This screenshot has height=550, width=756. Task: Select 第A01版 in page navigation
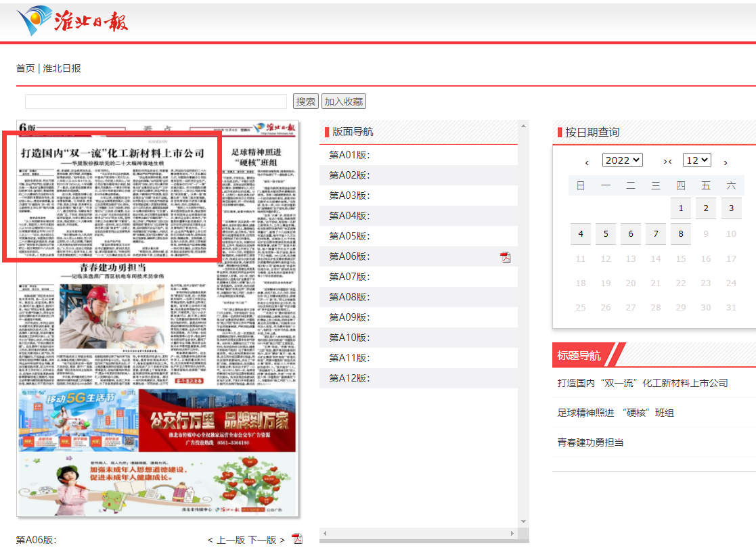pos(349,155)
